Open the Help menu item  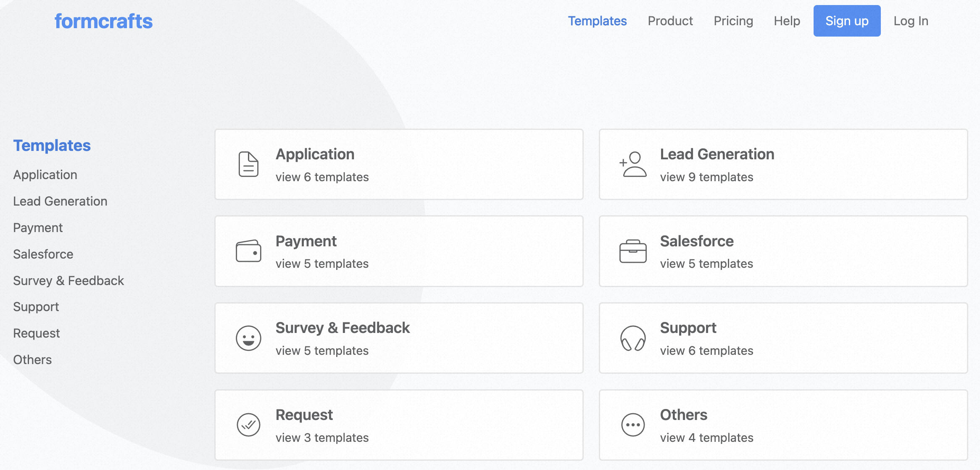[787, 21]
